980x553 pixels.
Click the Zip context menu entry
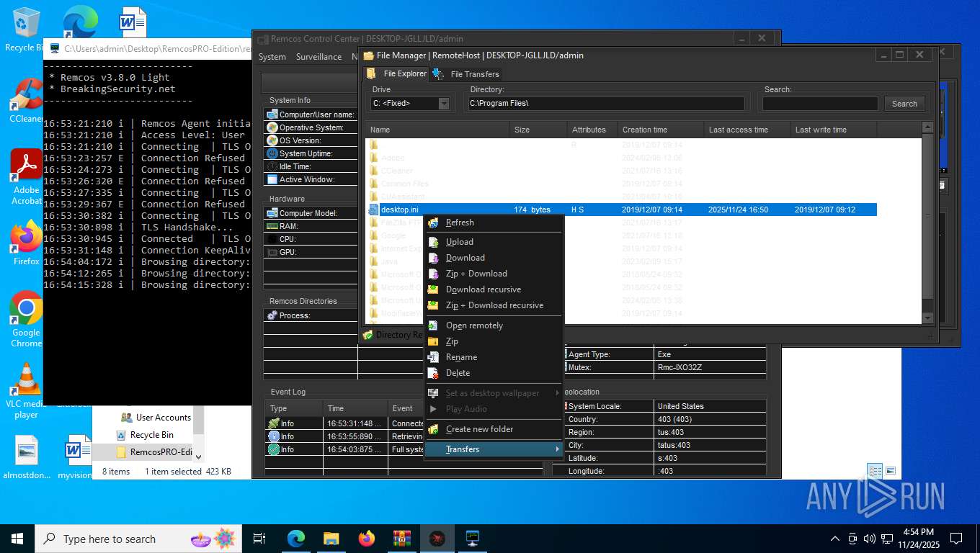pyautogui.click(x=452, y=341)
